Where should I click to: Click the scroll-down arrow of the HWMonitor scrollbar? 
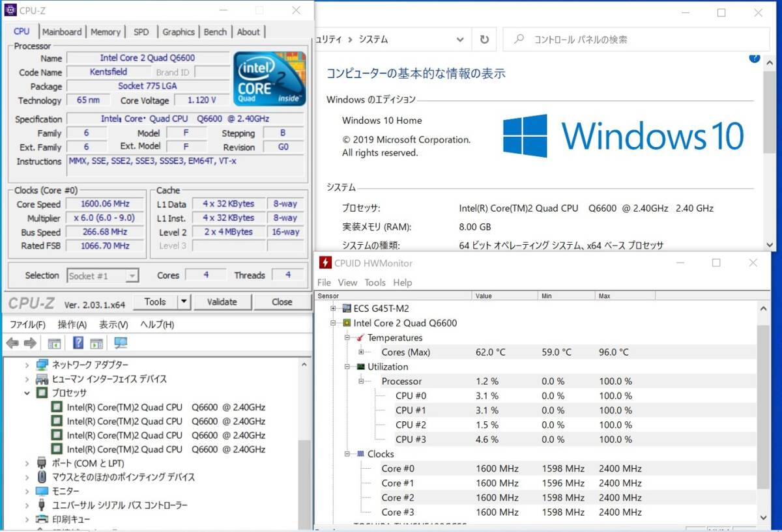pyautogui.click(x=763, y=517)
